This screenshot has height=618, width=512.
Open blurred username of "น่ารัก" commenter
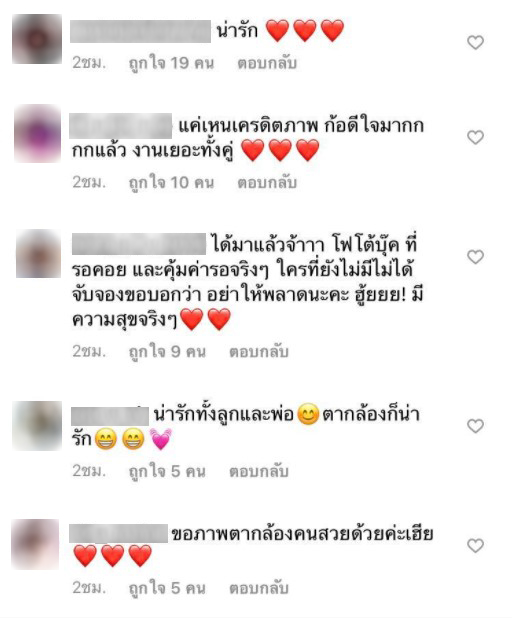141,32
